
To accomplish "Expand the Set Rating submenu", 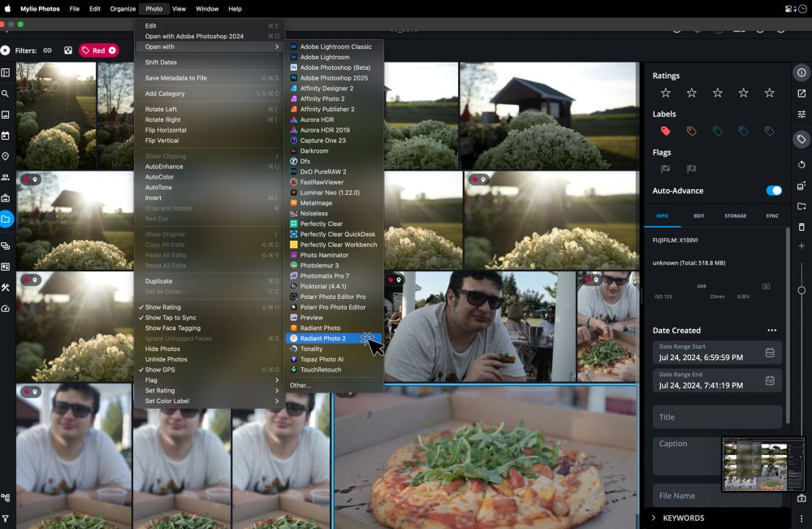I will click(x=209, y=391).
